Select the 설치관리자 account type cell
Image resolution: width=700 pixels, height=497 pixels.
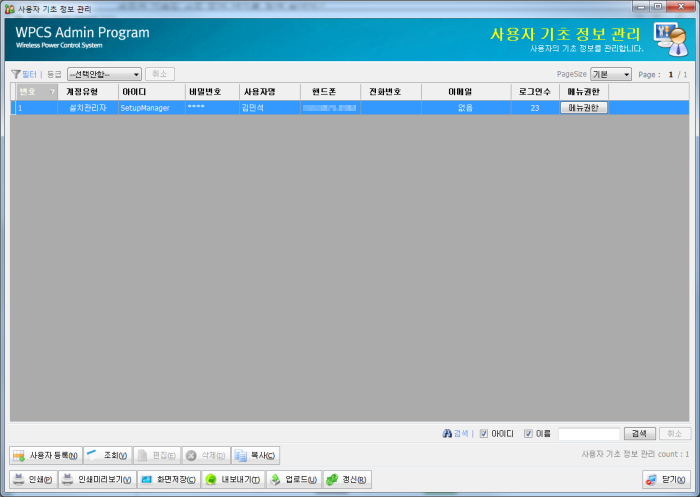[88, 108]
